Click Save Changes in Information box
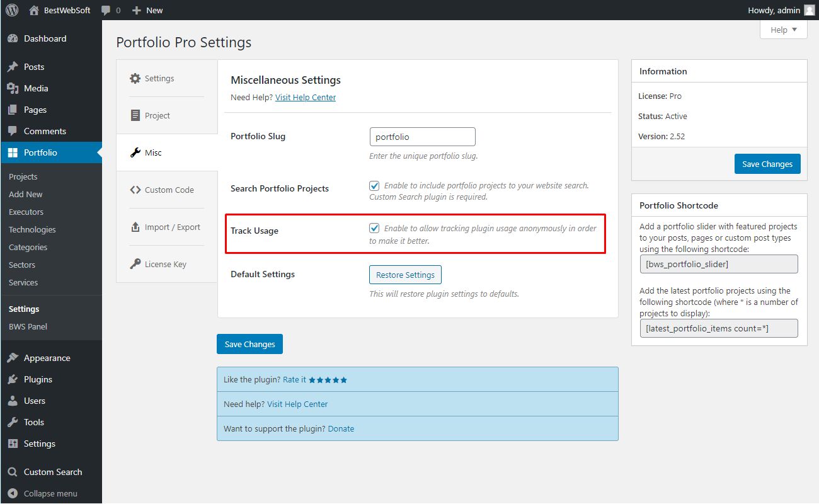 767,164
